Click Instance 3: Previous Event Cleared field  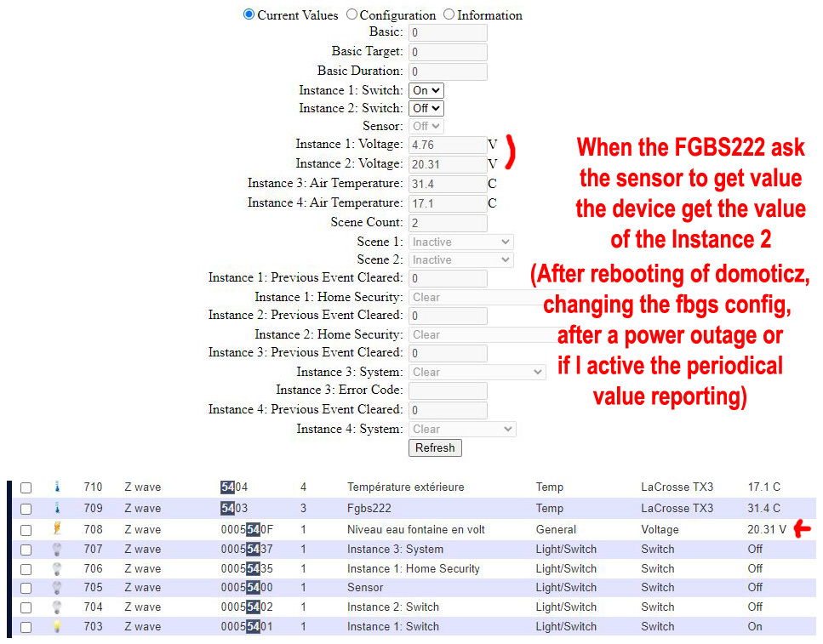[x=448, y=353]
